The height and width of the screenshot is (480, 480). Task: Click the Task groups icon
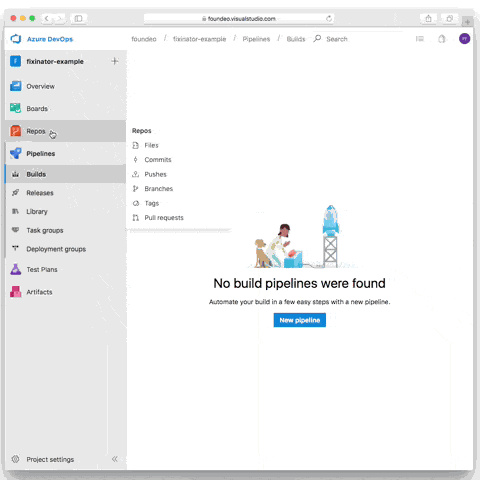[15, 230]
